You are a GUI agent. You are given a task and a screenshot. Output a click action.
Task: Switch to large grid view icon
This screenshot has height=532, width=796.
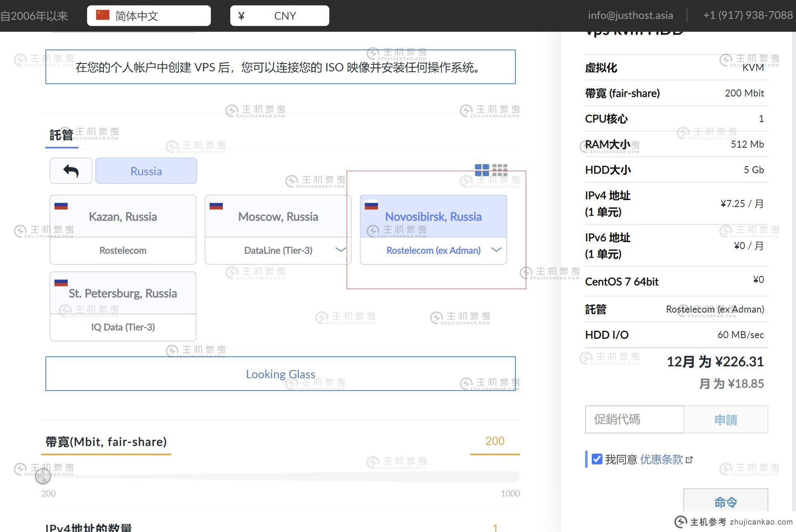coord(482,170)
